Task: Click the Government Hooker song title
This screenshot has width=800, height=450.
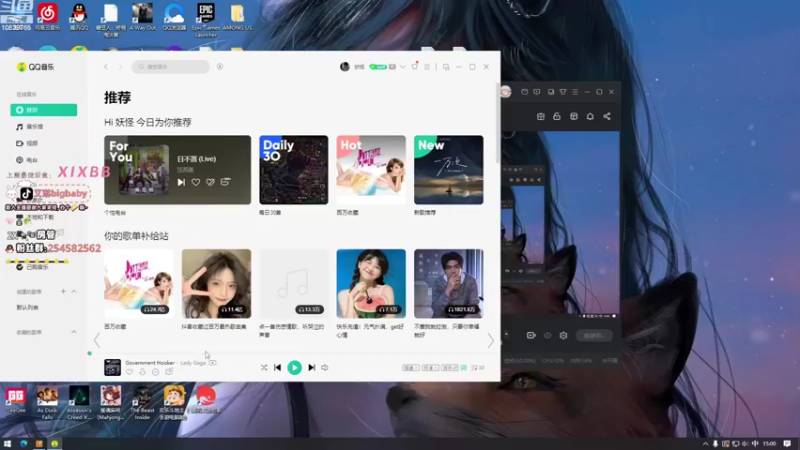Action: (150, 363)
